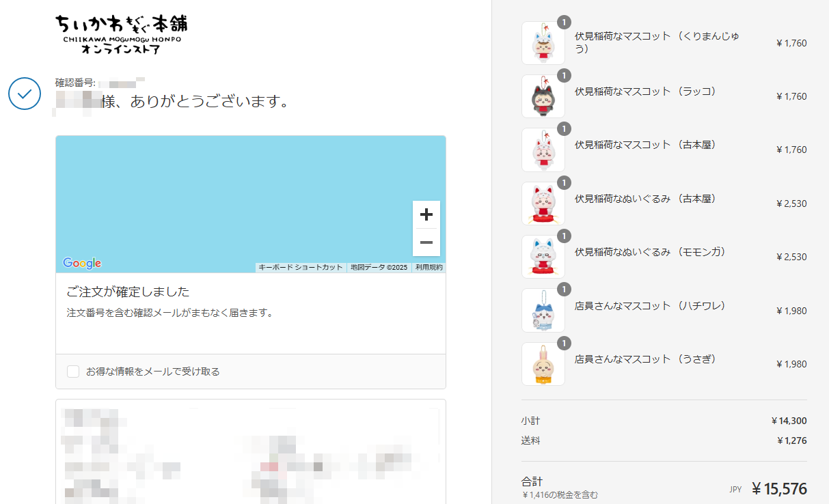Image resolution: width=829 pixels, height=504 pixels.
Task: Click thumbnail of 店員さんなマスコット（ハチワレ）
Action: click(x=543, y=310)
